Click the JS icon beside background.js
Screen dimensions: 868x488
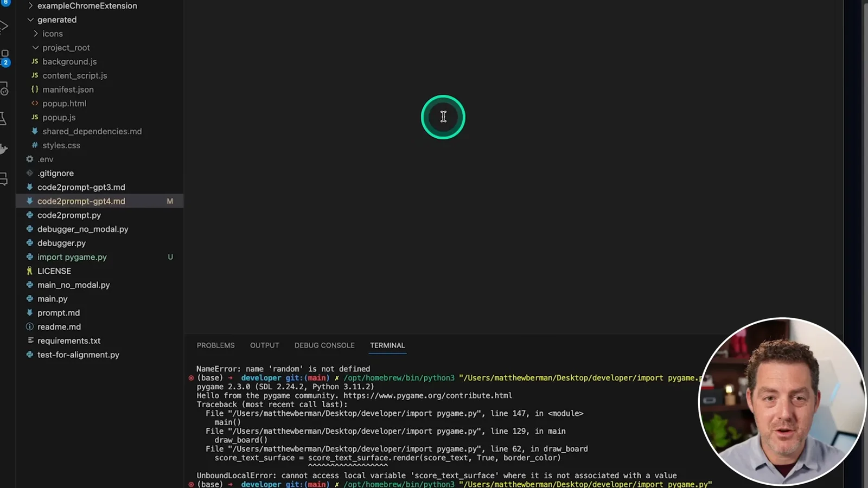coord(35,61)
